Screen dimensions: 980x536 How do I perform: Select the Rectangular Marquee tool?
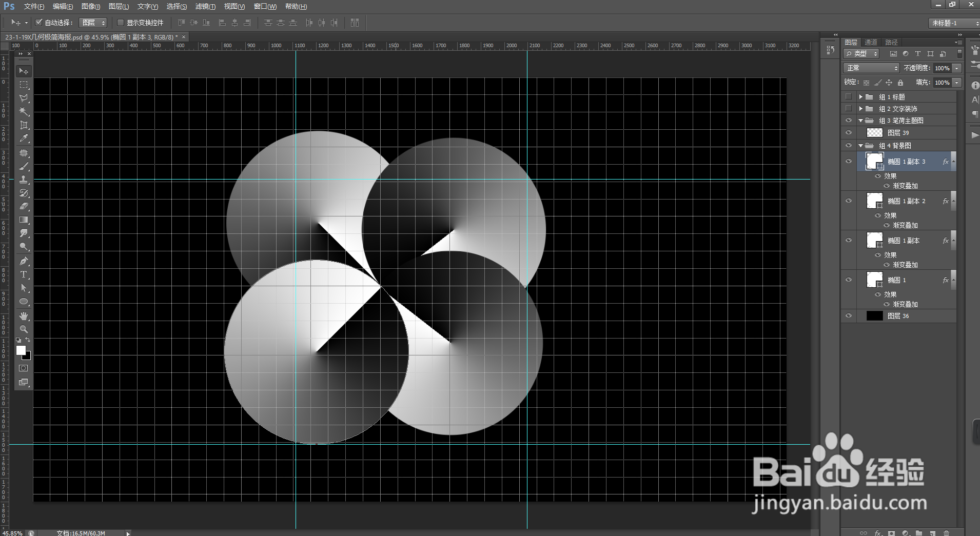pos(24,85)
